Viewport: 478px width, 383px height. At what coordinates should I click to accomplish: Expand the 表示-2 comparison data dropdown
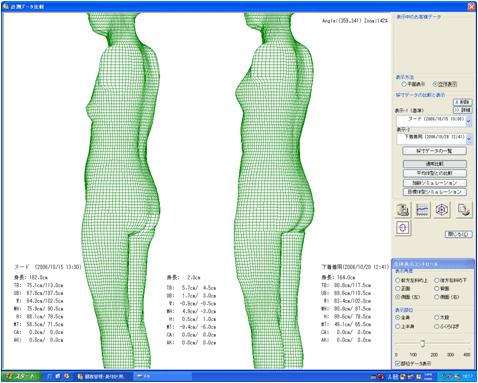(469, 139)
